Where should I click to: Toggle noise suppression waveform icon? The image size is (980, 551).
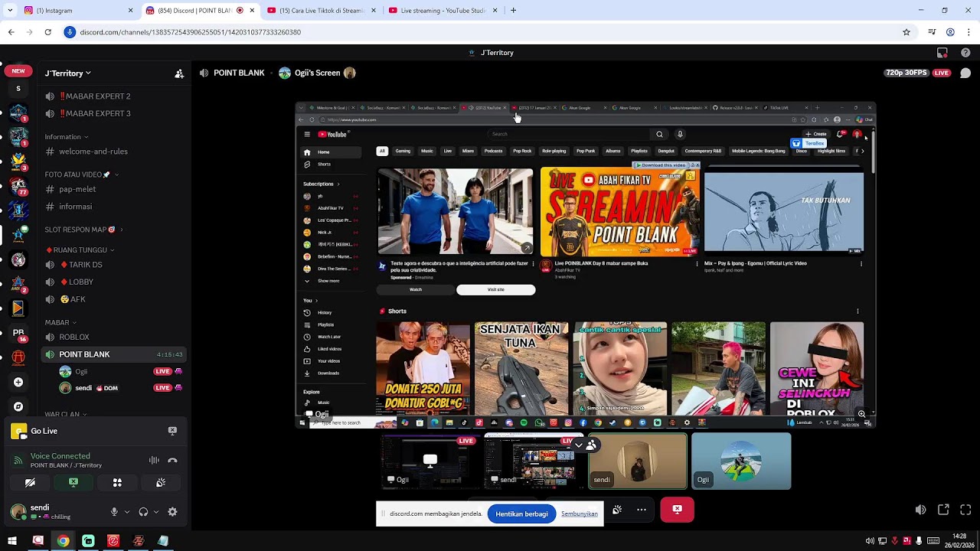tap(154, 460)
